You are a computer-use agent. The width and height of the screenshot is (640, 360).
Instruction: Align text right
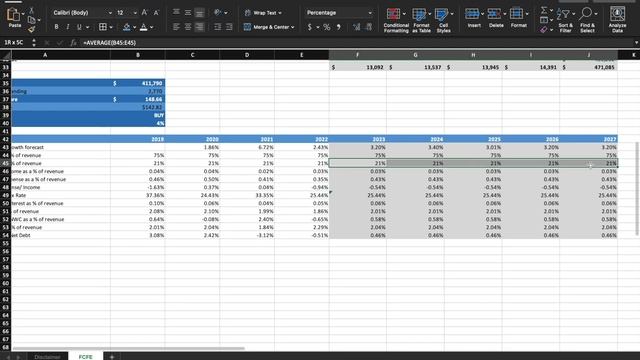[x=200, y=27]
